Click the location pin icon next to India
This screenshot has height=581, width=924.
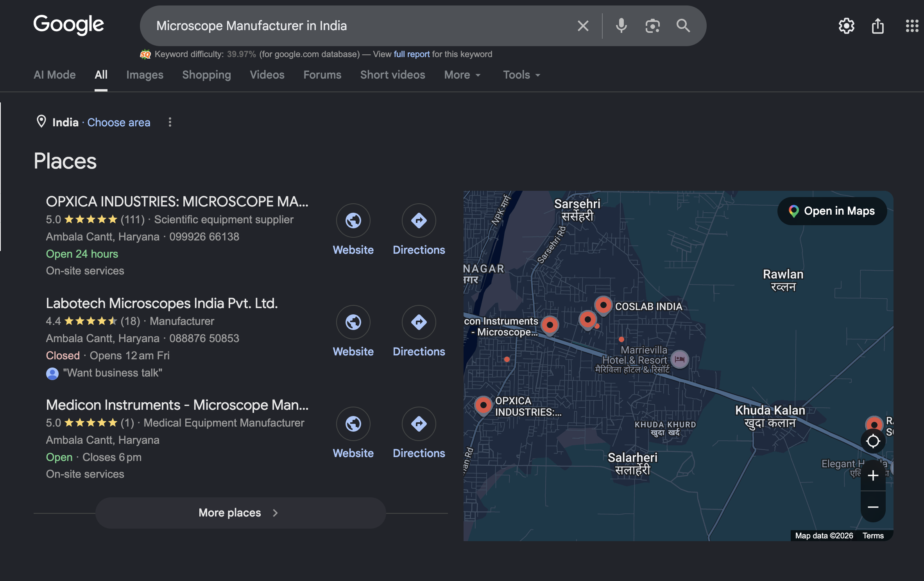click(x=41, y=122)
